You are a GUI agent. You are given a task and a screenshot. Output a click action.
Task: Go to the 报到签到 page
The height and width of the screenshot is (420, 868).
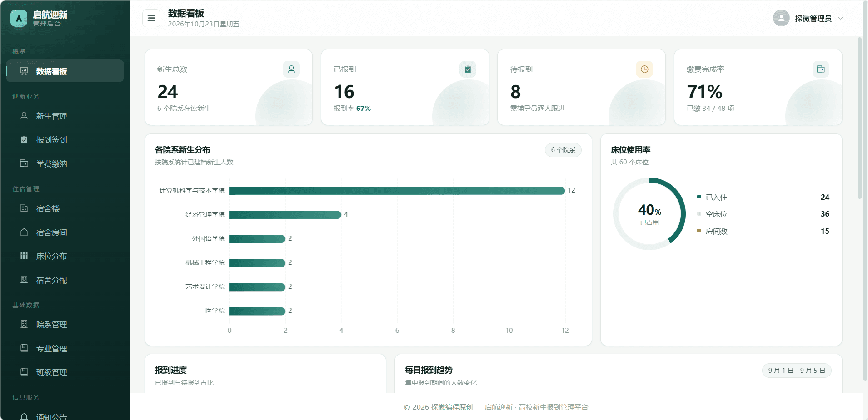65,139
